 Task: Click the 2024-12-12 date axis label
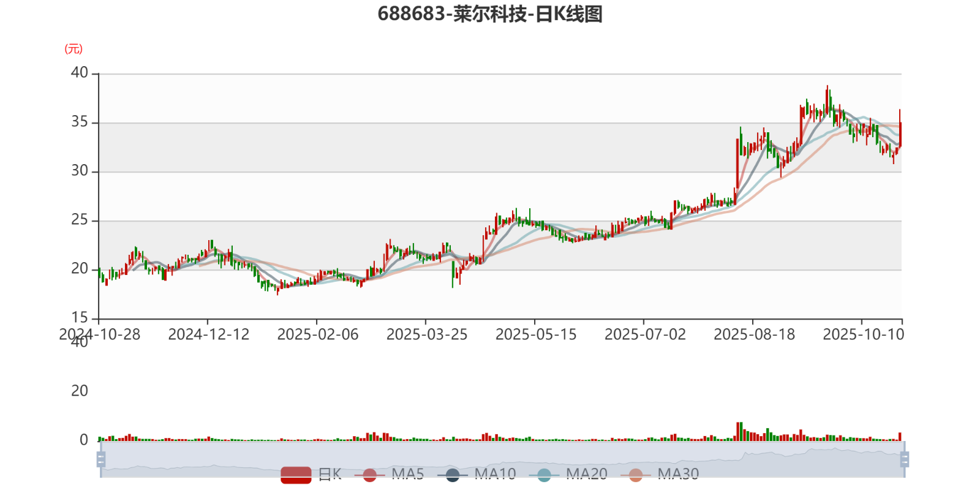point(209,334)
